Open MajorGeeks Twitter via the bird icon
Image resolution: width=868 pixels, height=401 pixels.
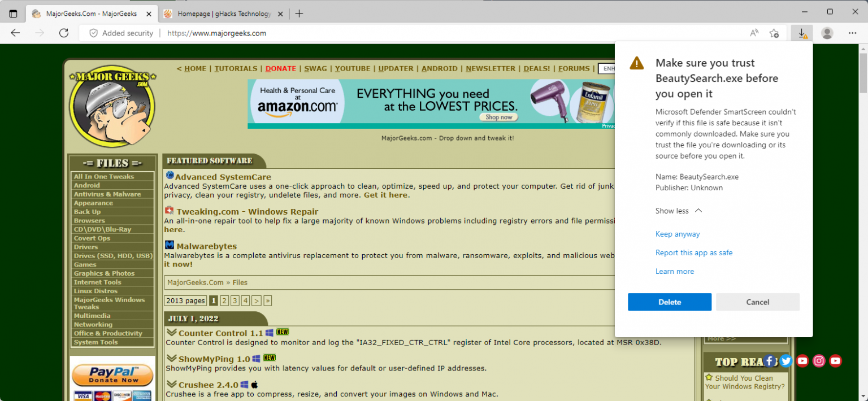pyautogui.click(x=785, y=360)
